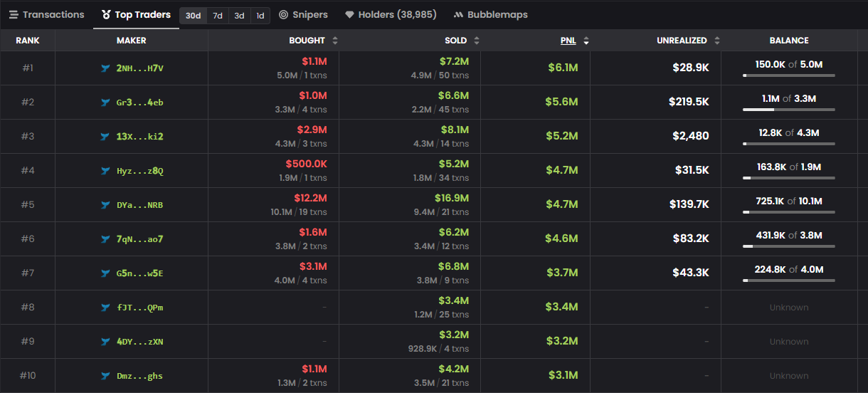This screenshot has height=393, width=868.
Task: Click the bird icon beside 2NH...H7V
Action: pyautogui.click(x=106, y=68)
